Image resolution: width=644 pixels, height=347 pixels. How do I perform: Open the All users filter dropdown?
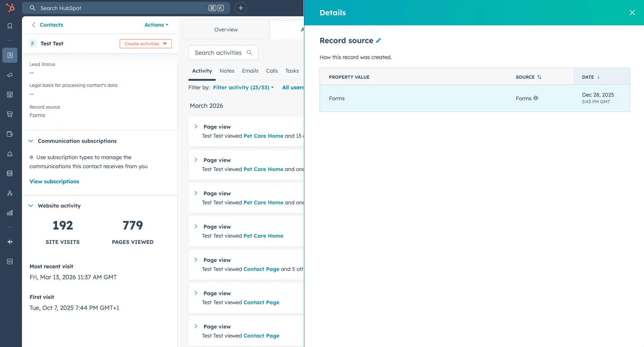point(293,87)
